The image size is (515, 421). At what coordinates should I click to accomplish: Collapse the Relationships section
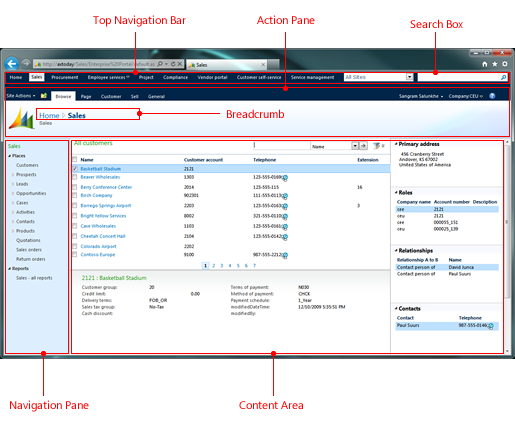click(396, 250)
